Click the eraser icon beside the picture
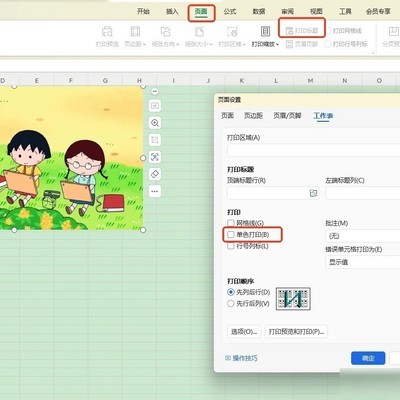 coord(155,174)
